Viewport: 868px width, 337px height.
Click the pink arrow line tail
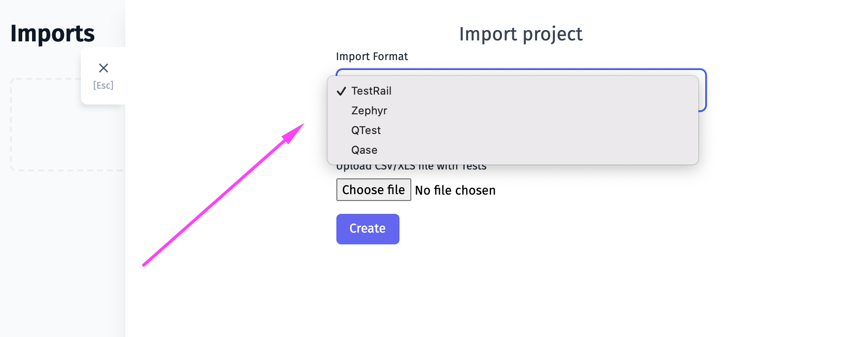click(145, 265)
